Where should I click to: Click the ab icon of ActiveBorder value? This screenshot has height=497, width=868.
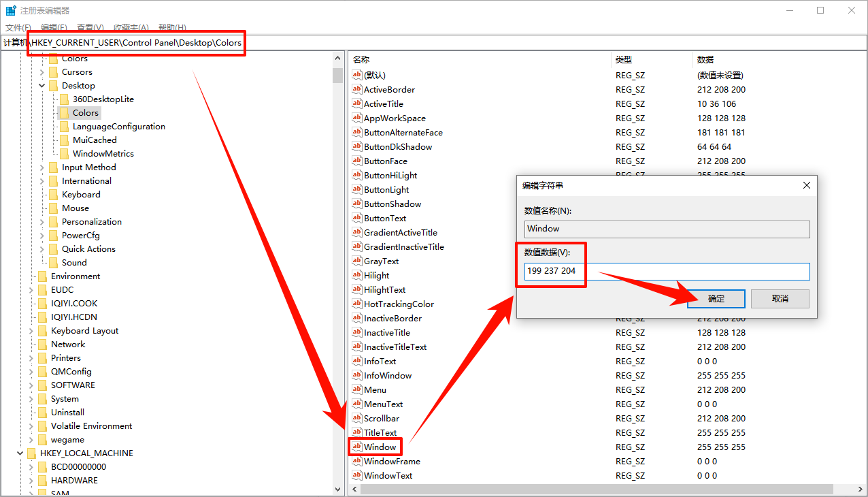[x=357, y=89]
